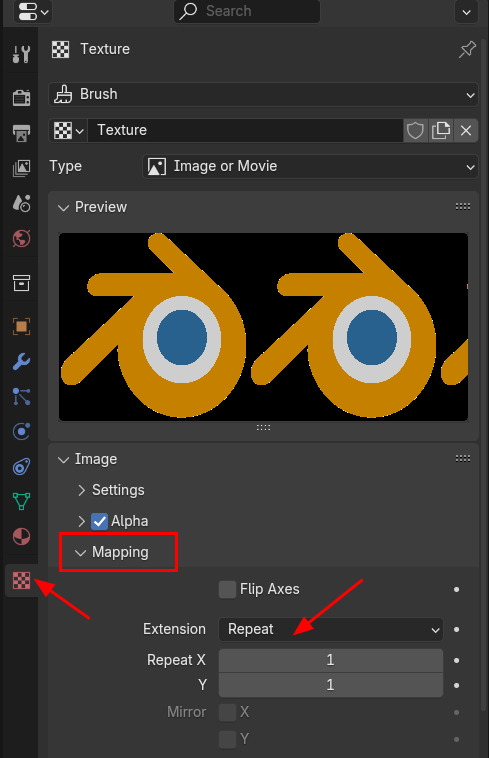Enable the Flip Axes checkbox
The width and height of the screenshot is (489, 758).
tap(227, 590)
